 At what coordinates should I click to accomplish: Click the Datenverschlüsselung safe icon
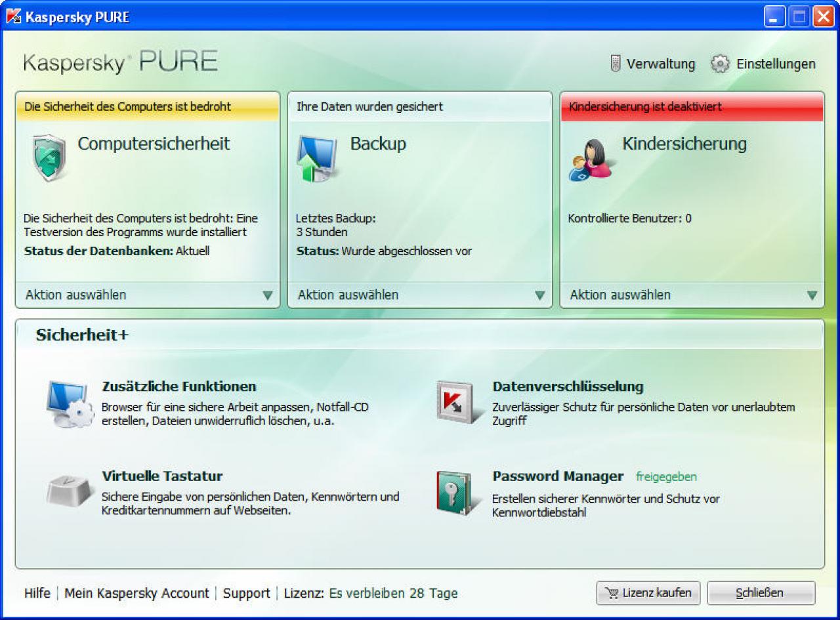coord(460,402)
